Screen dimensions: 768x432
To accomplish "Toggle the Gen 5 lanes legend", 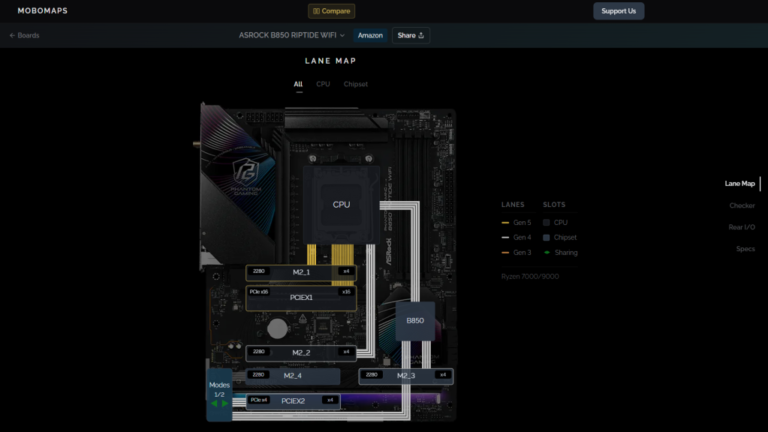I will click(x=516, y=222).
